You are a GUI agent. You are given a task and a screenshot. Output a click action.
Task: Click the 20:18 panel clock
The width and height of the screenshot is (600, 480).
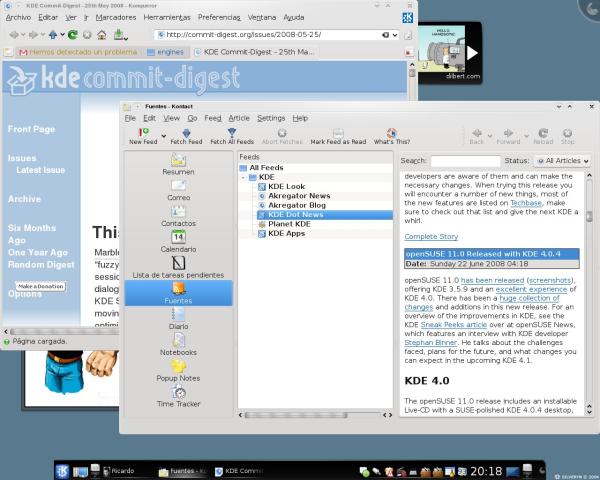tap(486, 471)
